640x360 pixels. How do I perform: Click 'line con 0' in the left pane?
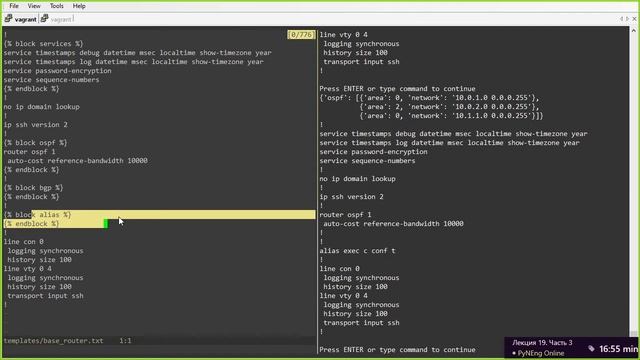24,242
